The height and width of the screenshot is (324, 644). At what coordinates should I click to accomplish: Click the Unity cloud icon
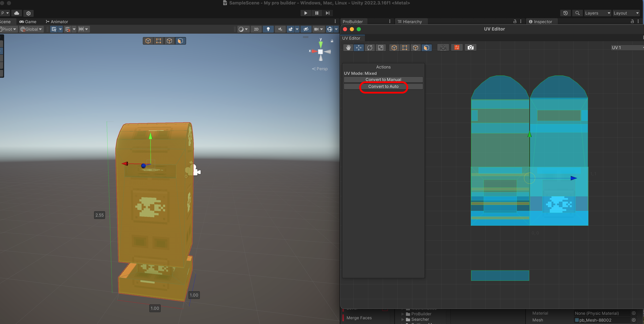(17, 13)
